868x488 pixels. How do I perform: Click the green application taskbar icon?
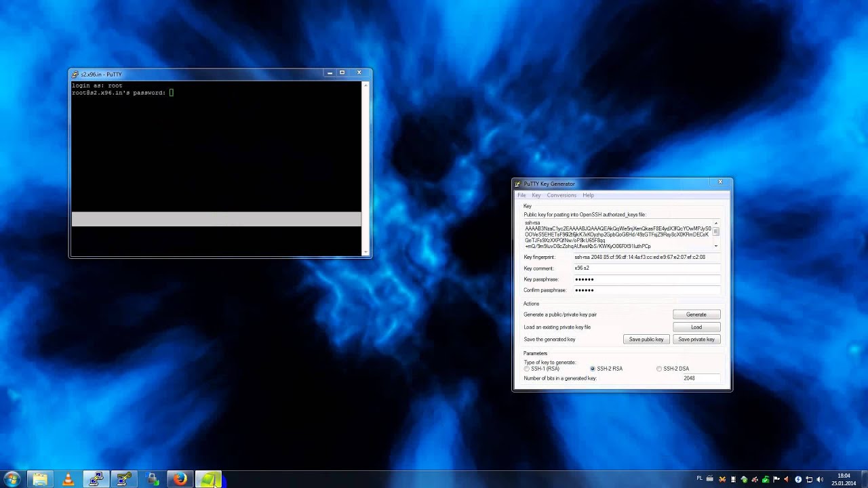click(x=208, y=479)
